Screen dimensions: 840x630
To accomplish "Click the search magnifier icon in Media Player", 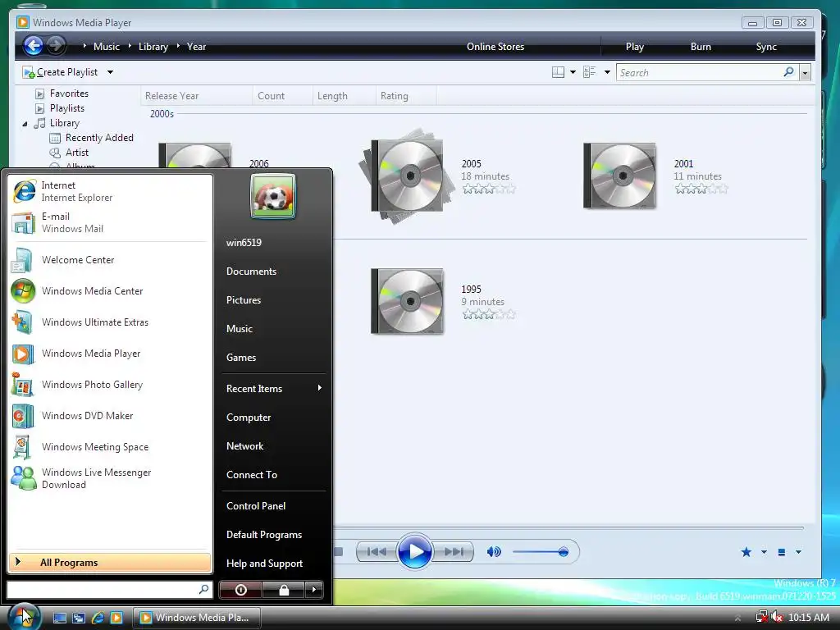I will pos(788,72).
